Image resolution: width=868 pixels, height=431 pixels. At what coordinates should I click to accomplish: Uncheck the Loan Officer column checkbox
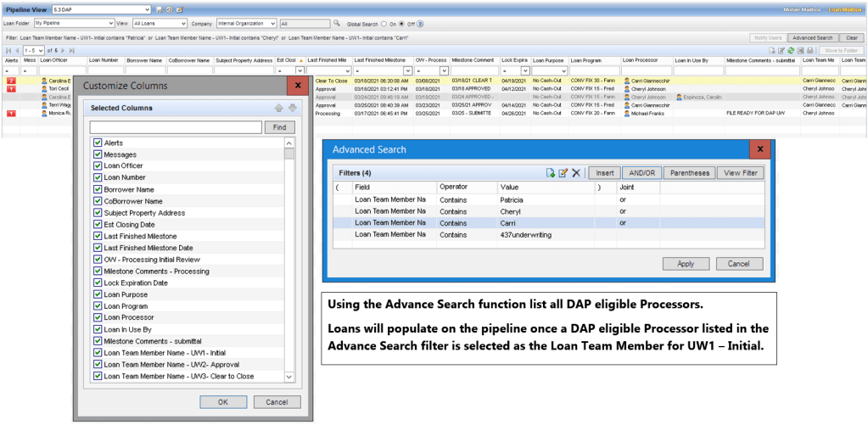coord(98,166)
